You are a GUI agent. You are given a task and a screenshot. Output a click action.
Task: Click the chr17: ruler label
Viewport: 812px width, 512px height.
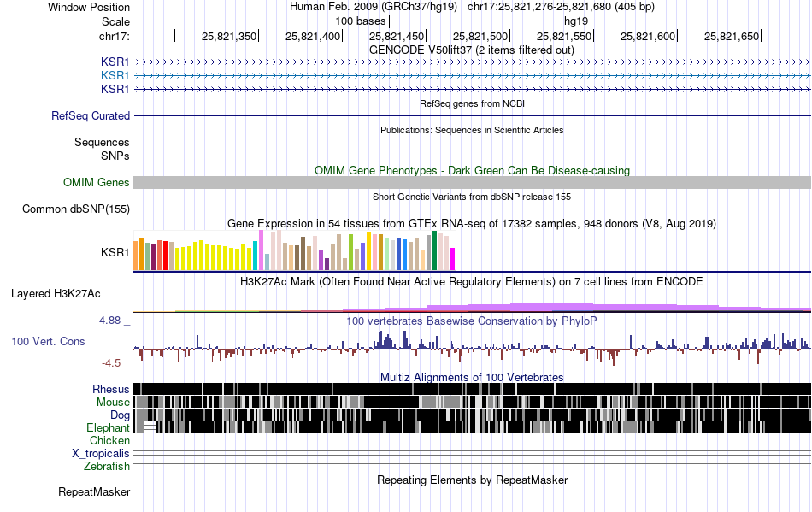[114, 36]
